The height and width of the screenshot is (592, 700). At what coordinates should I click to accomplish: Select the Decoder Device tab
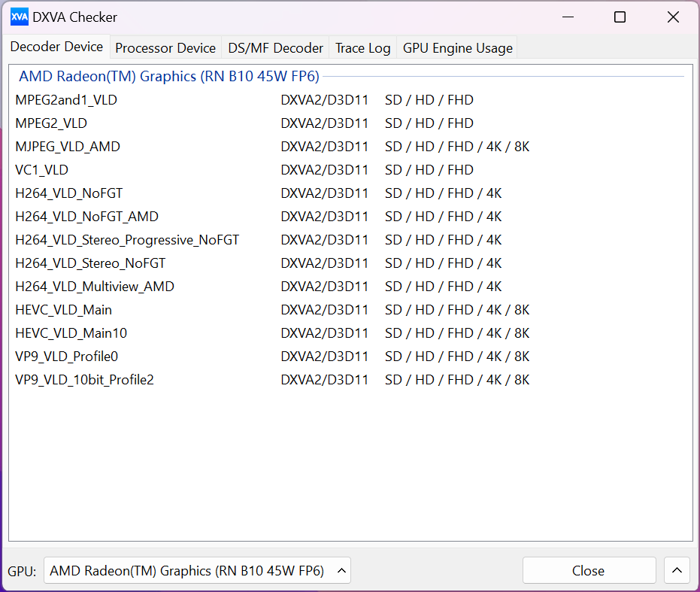click(x=56, y=47)
